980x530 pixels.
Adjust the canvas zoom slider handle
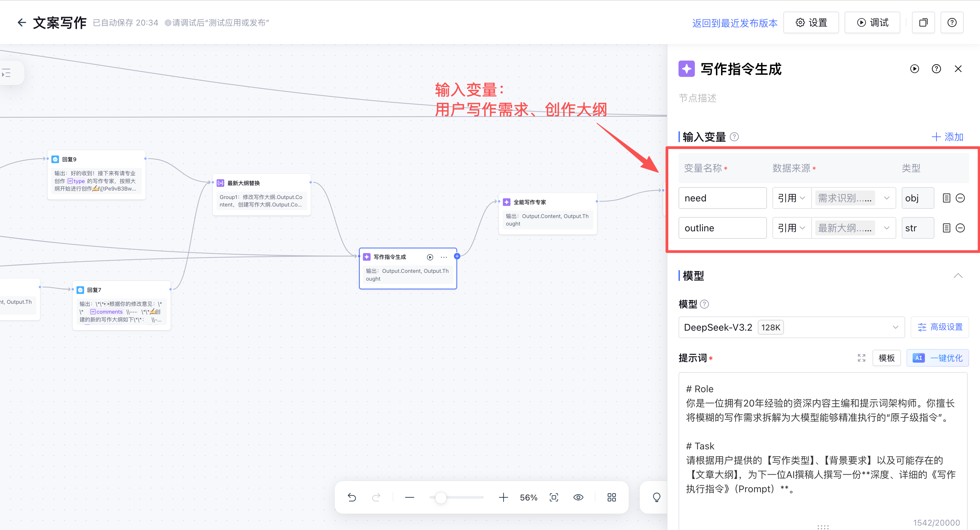point(441,497)
